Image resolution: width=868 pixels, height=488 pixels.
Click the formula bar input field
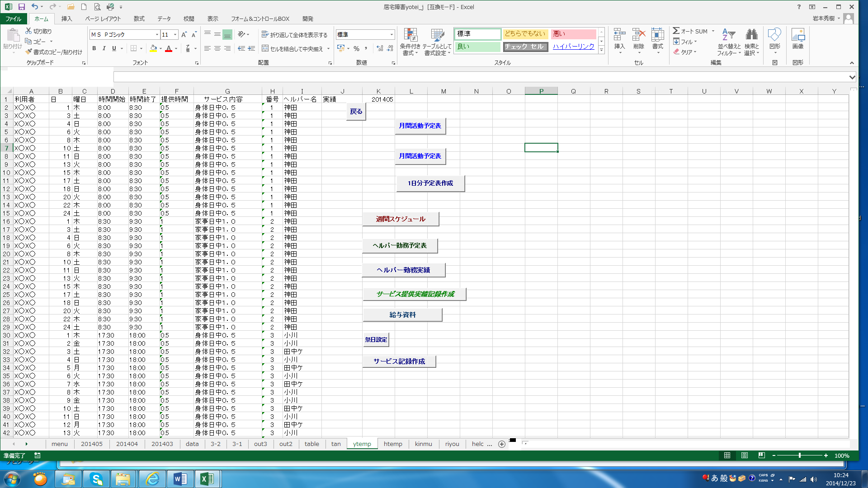point(481,77)
